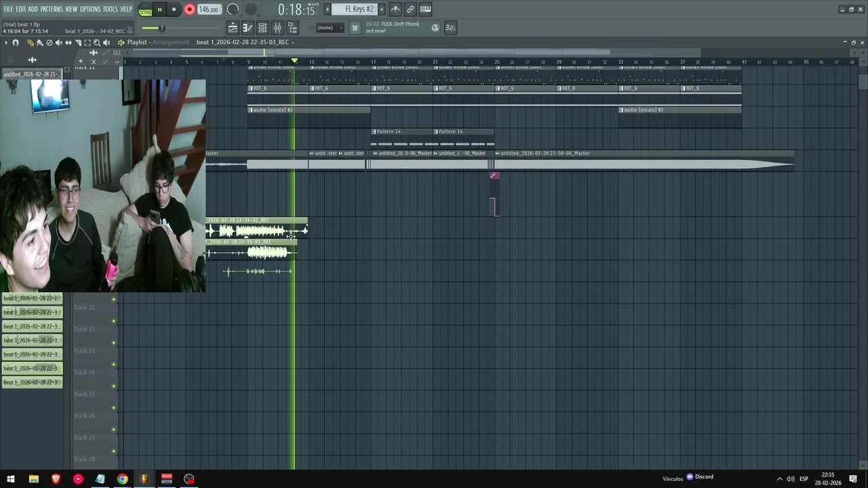Viewport: 868px width, 488px height.
Task: Click playhead marker in timeline ruler
Action: tap(294, 61)
